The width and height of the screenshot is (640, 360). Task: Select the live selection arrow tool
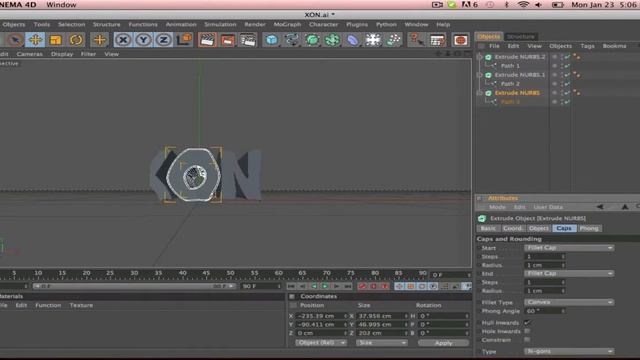15,40
